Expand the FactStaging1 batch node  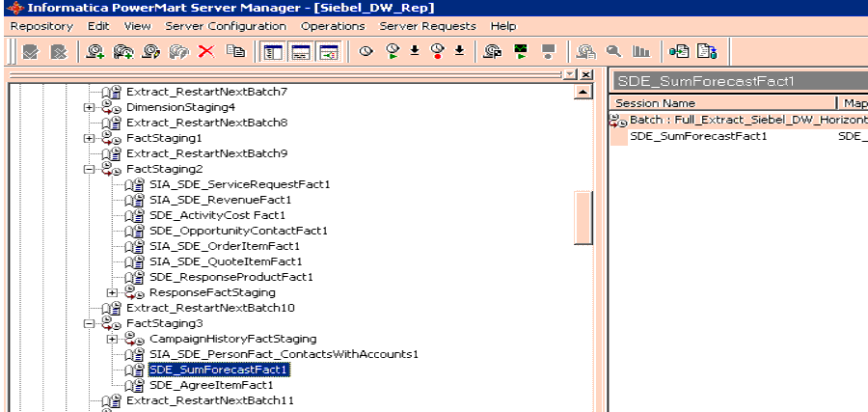coord(89,138)
